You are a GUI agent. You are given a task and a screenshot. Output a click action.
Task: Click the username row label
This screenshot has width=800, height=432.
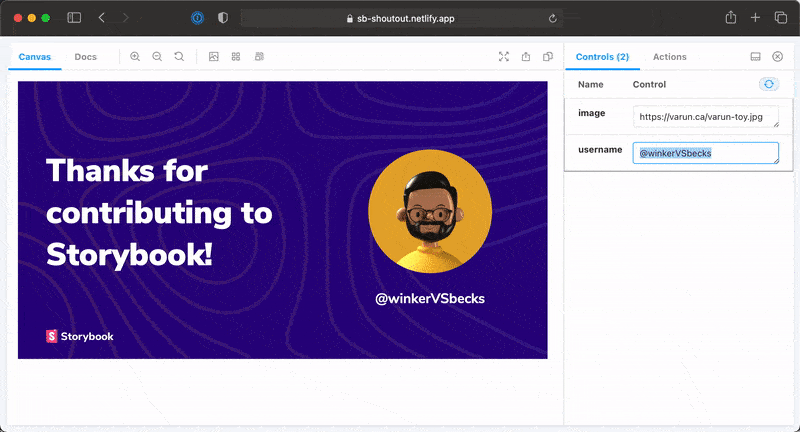[600, 150]
